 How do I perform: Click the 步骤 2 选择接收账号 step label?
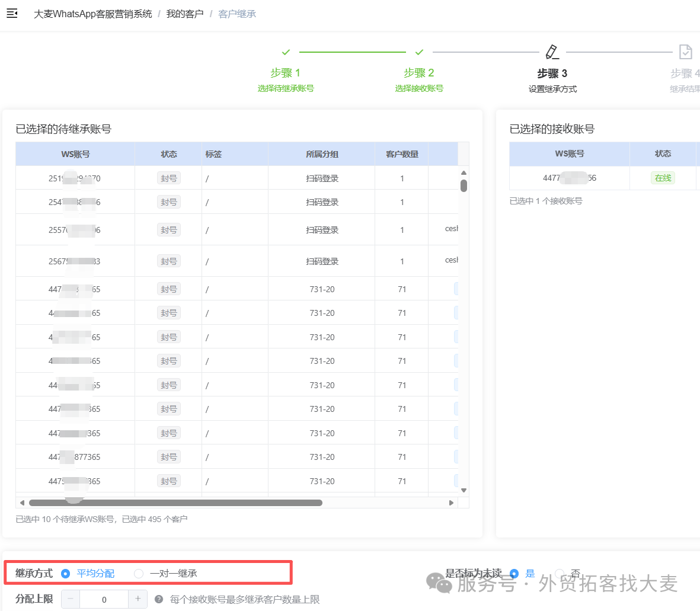[419, 80]
